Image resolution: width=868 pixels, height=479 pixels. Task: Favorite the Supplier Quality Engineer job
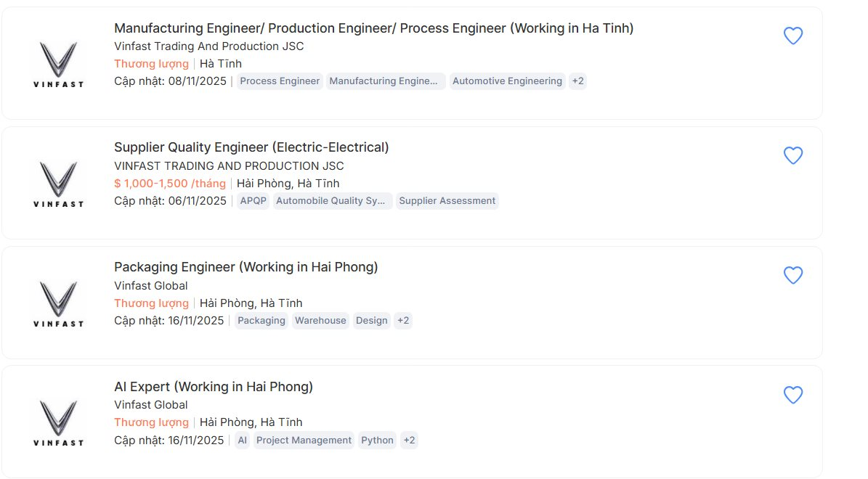pyautogui.click(x=793, y=155)
